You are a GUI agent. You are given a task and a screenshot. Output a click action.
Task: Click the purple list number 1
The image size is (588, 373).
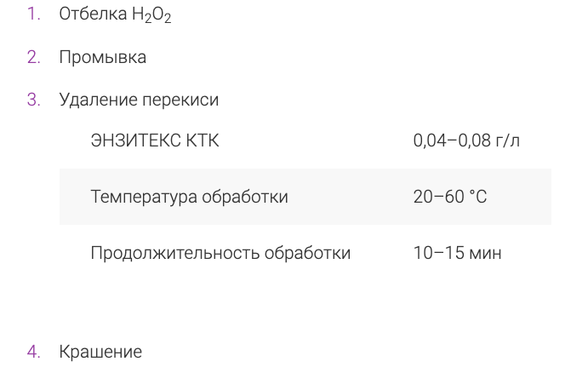[34, 14]
